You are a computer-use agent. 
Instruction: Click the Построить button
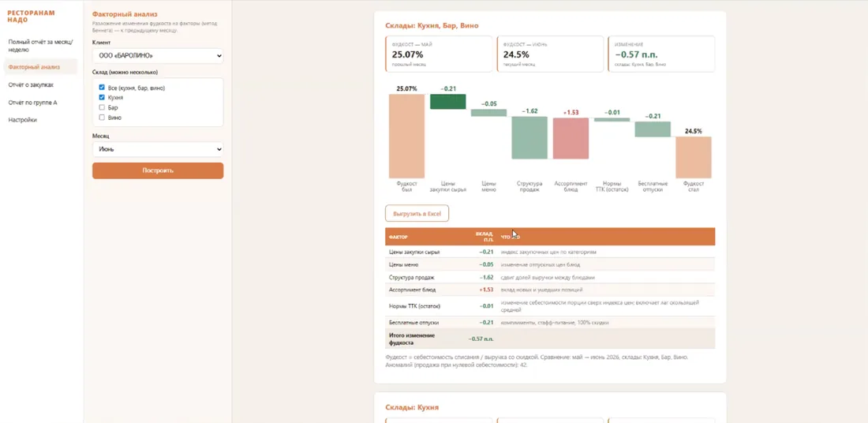158,170
